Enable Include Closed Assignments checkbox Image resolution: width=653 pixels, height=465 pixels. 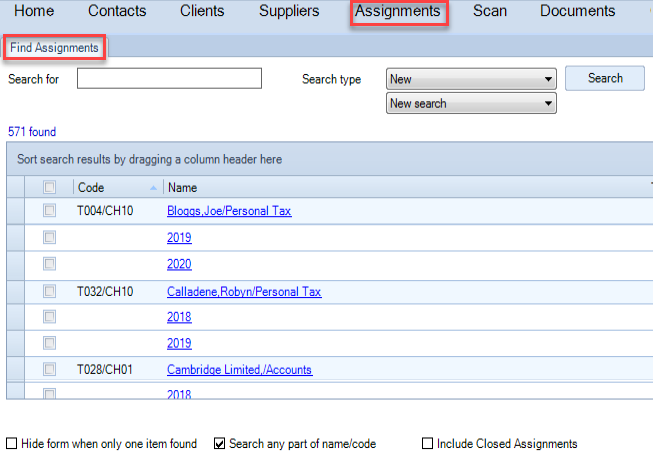[x=427, y=443]
